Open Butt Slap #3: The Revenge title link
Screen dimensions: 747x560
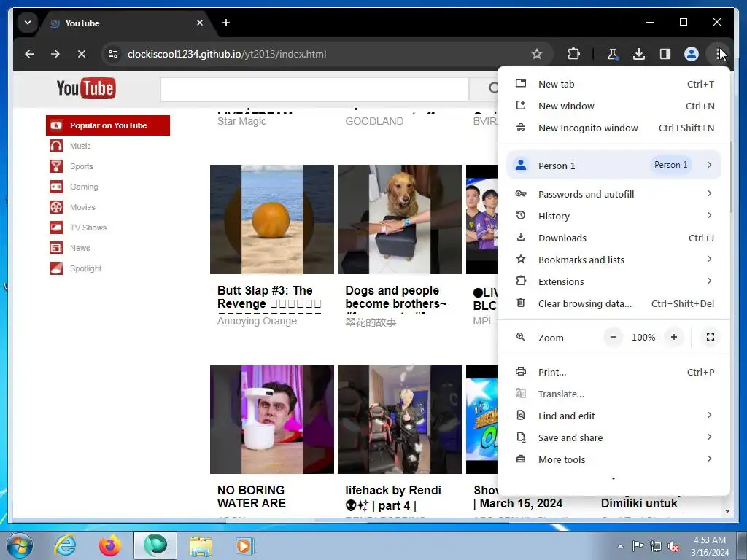tap(269, 297)
